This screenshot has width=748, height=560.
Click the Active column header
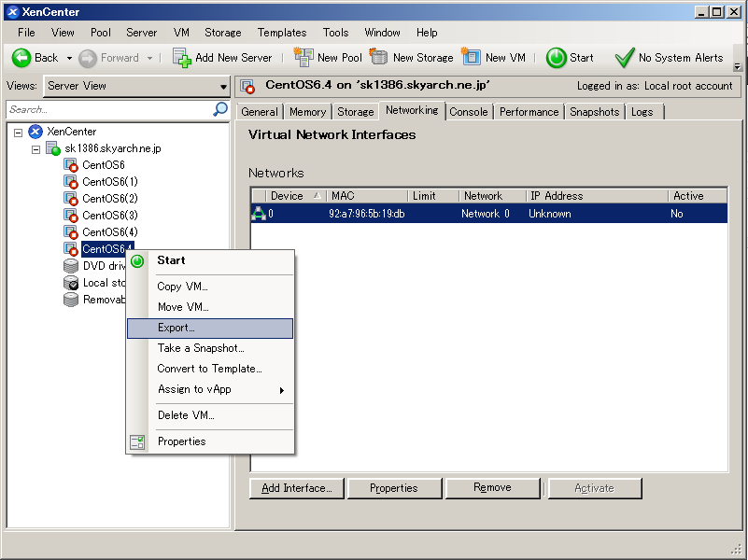pyautogui.click(x=698, y=196)
